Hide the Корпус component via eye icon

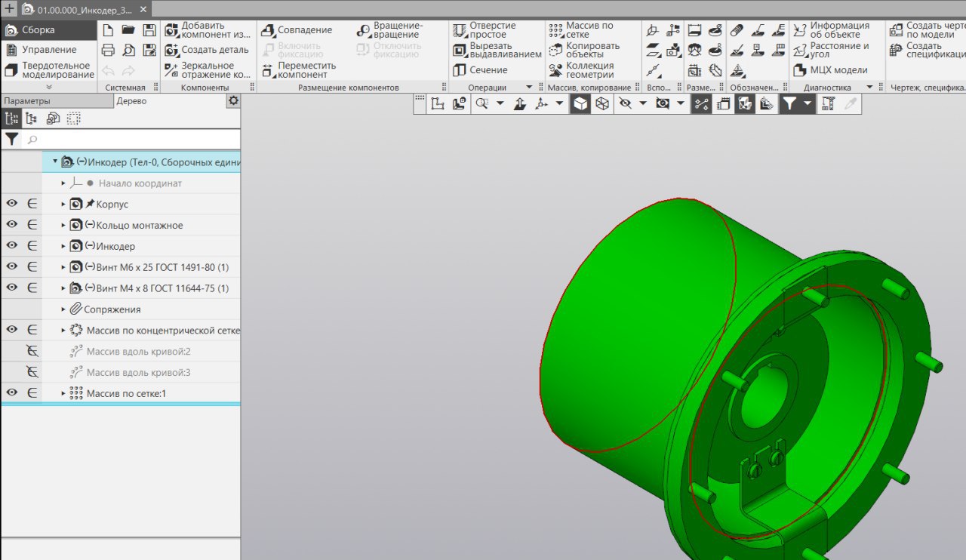(11, 204)
